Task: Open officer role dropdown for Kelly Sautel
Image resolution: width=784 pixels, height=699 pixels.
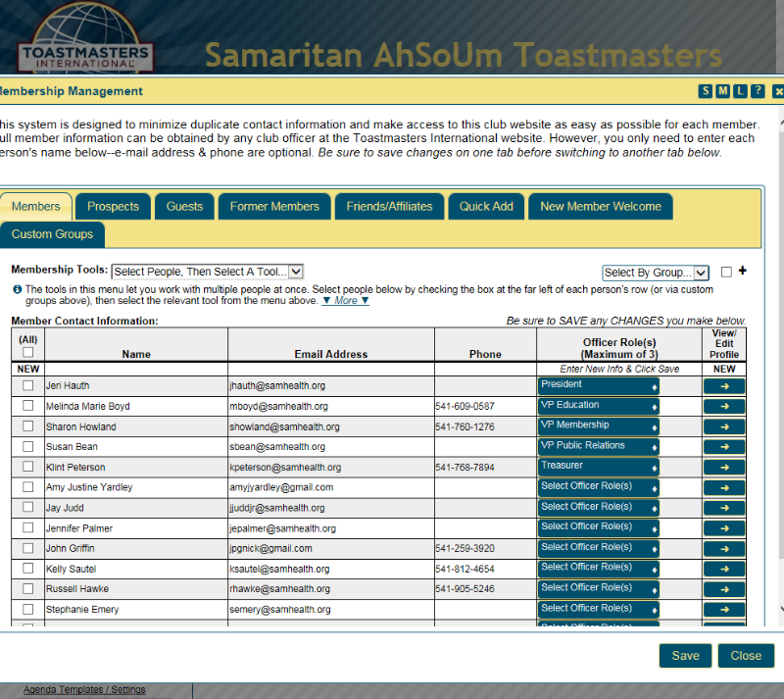Action: [599, 569]
